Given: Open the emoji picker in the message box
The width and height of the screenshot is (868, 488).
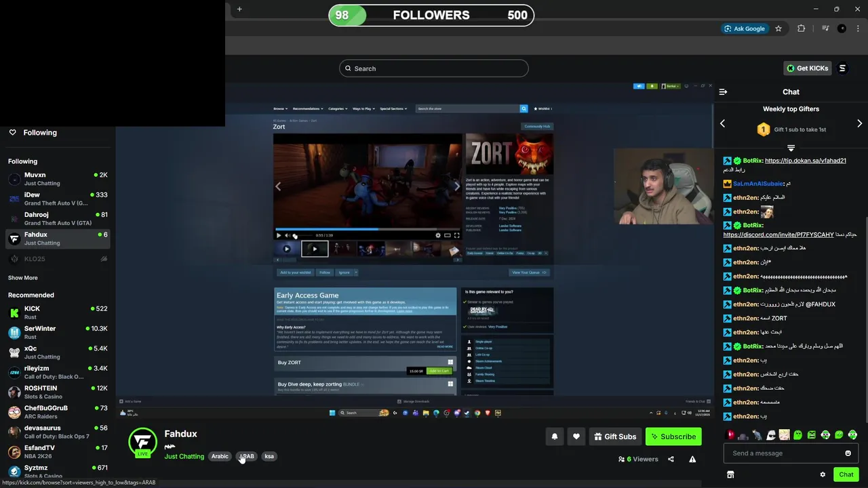Looking at the screenshot, I should (x=848, y=453).
